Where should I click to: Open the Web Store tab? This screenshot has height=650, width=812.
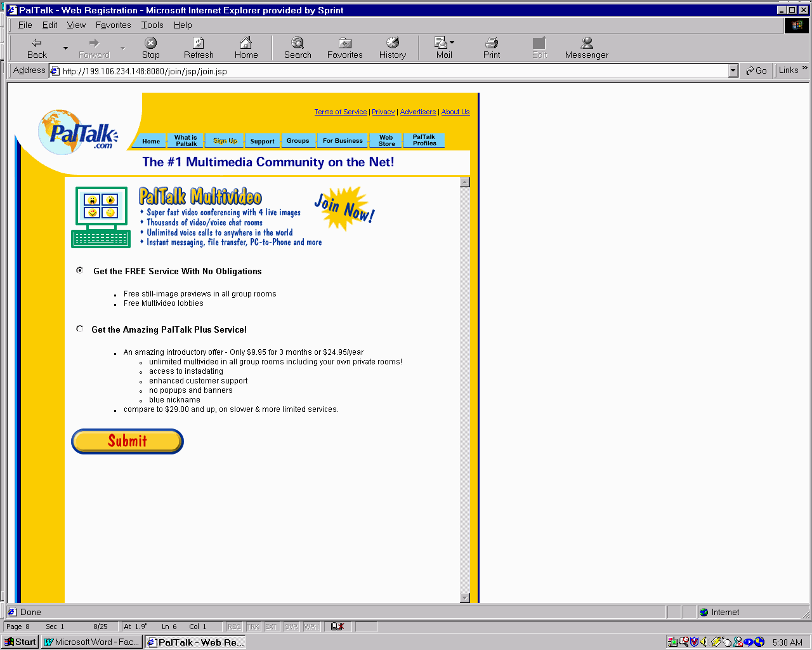pos(386,141)
